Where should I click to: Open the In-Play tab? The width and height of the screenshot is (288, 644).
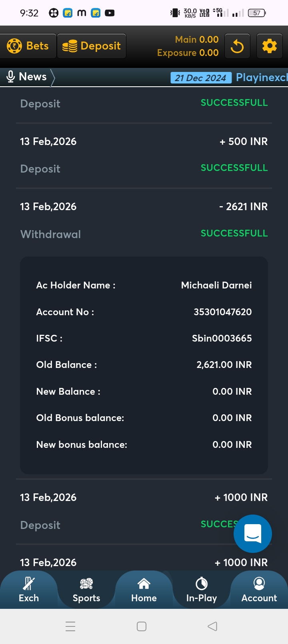click(202, 590)
